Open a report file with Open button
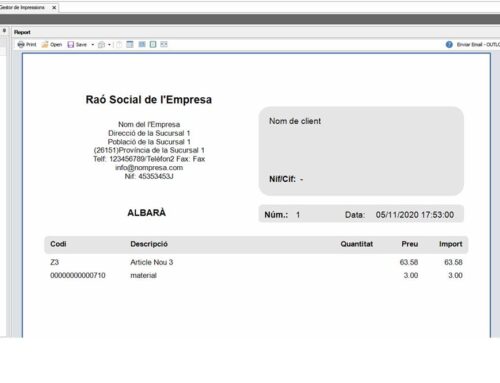Screen dimensions: 500x383 pyautogui.click(x=52, y=44)
